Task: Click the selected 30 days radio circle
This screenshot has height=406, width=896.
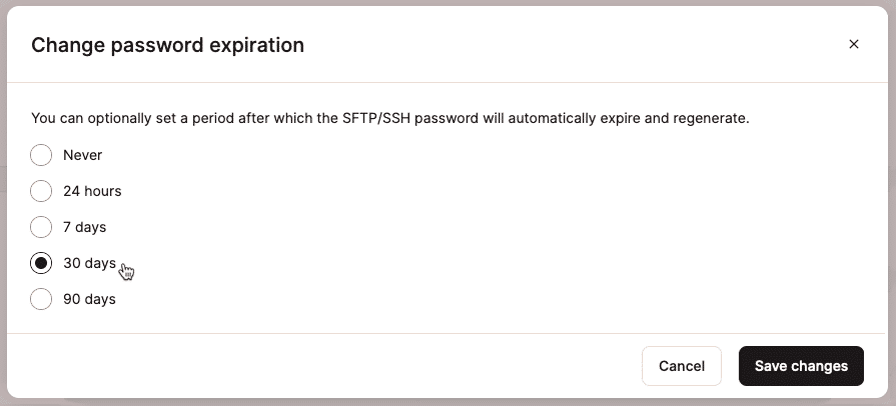Action: [x=41, y=263]
